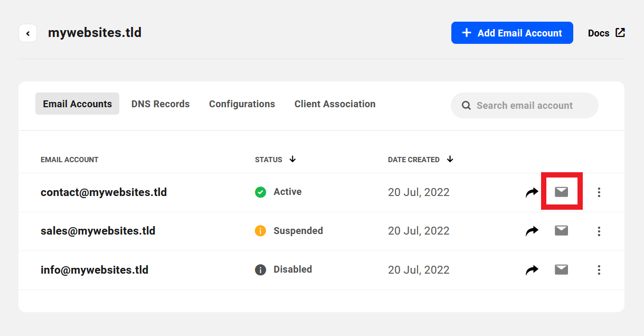Click the green Active status icon
This screenshot has width=644, height=336.
pyautogui.click(x=260, y=192)
